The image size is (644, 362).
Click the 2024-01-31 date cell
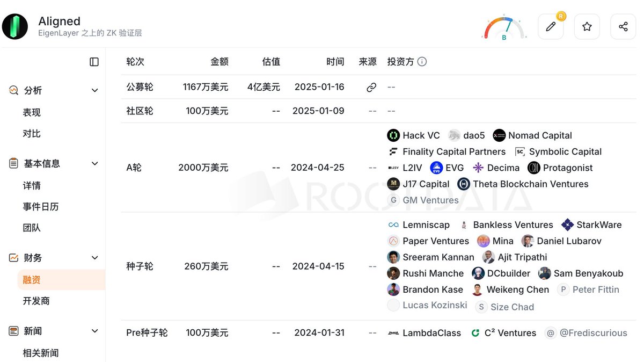(x=319, y=333)
